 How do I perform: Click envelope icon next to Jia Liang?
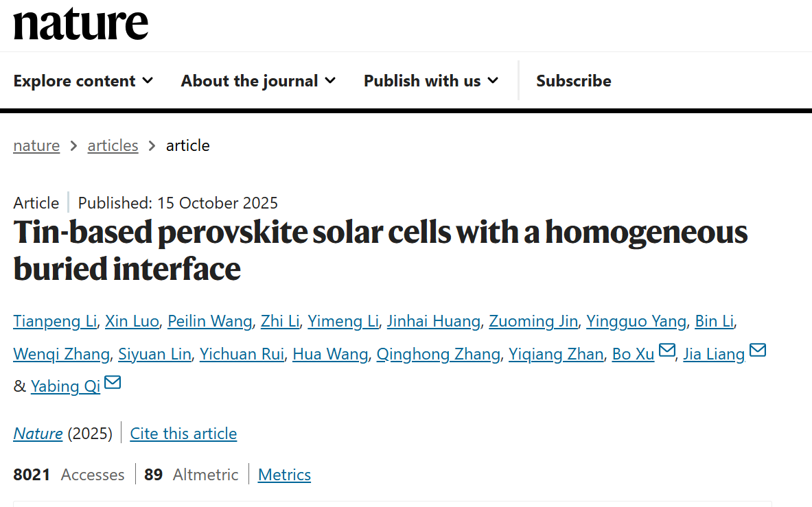(757, 351)
